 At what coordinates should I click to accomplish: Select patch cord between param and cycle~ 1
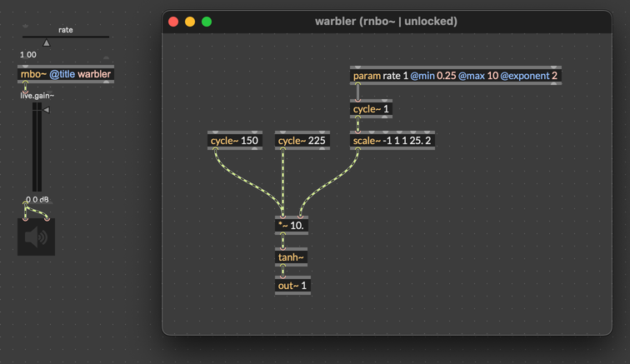(358, 92)
